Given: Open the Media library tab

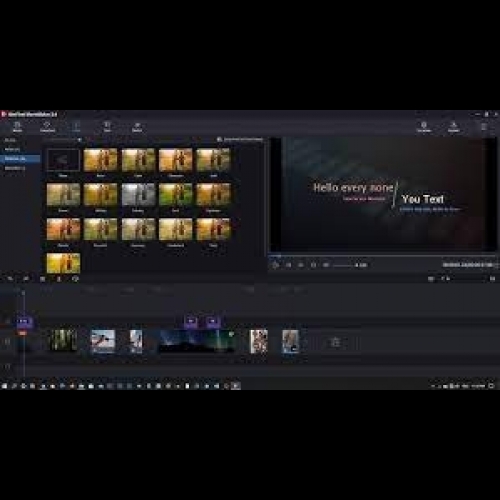Looking at the screenshot, I should click(x=17, y=127).
